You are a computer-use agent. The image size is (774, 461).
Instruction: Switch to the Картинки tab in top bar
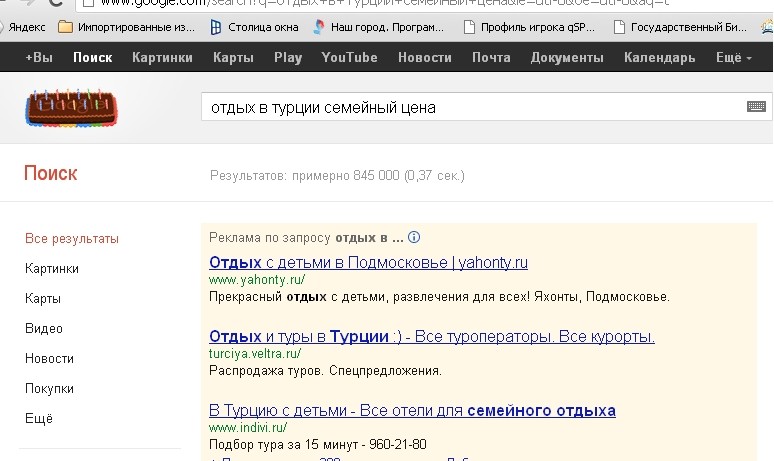(162, 58)
